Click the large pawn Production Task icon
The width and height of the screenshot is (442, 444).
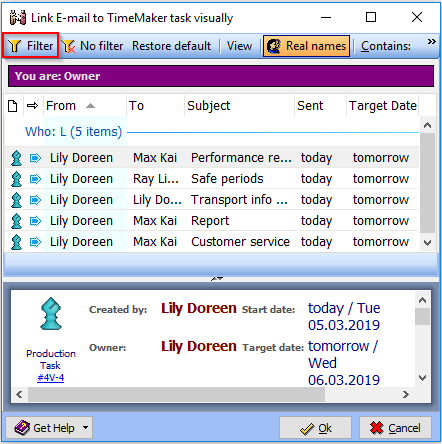[x=51, y=314]
